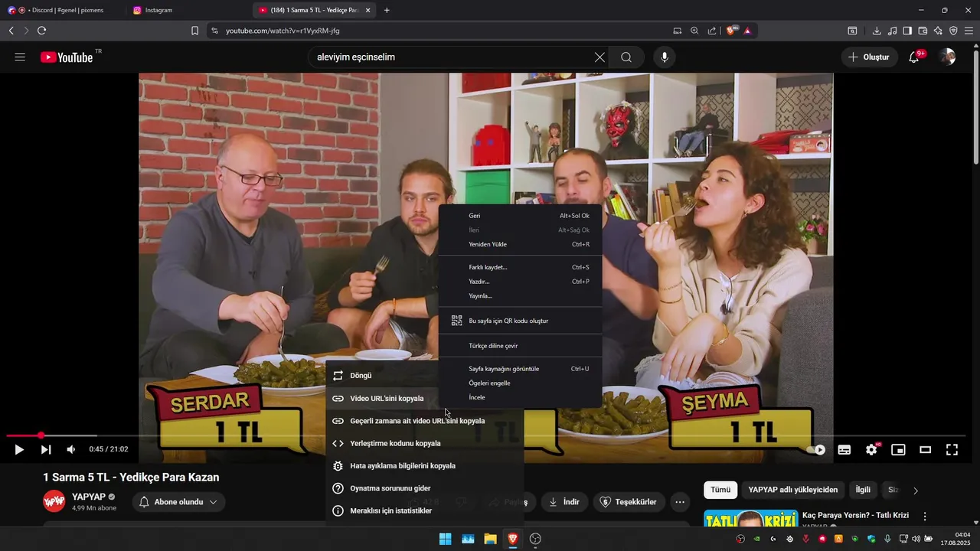Open the YouTube guide hamburger menu
Image resolution: width=980 pixels, height=551 pixels.
click(20, 57)
